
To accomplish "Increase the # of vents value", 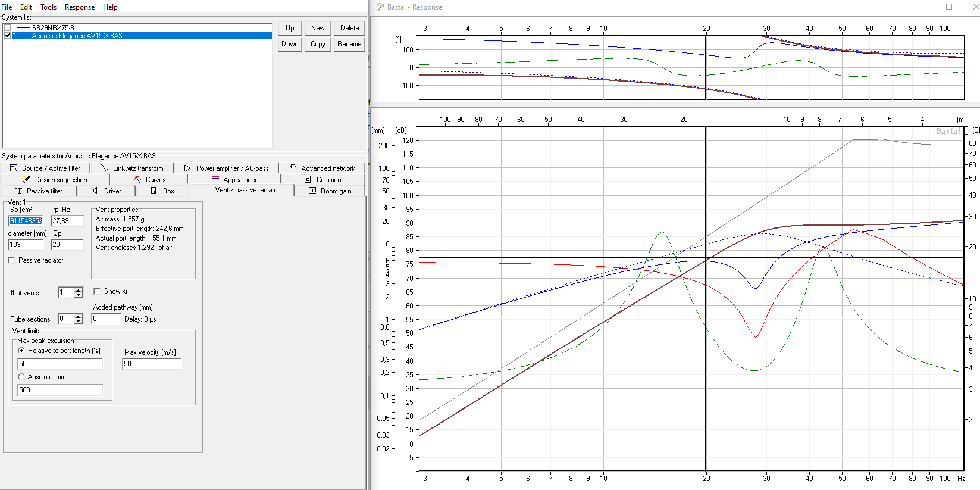I will (79, 290).
